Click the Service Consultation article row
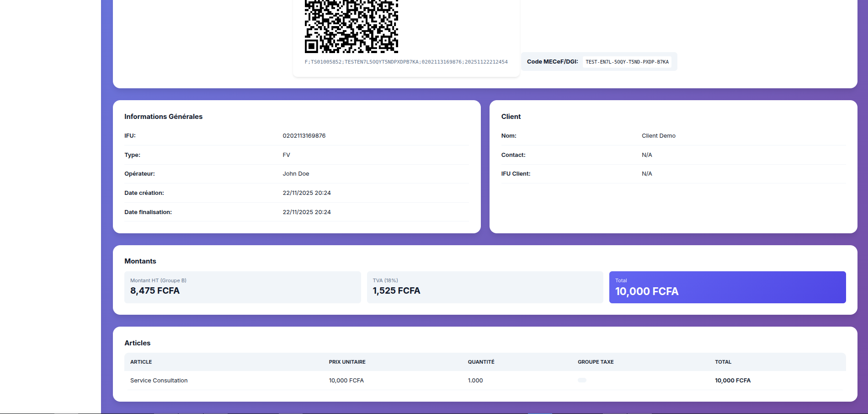The width and height of the screenshot is (868, 414). tap(159, 381)
